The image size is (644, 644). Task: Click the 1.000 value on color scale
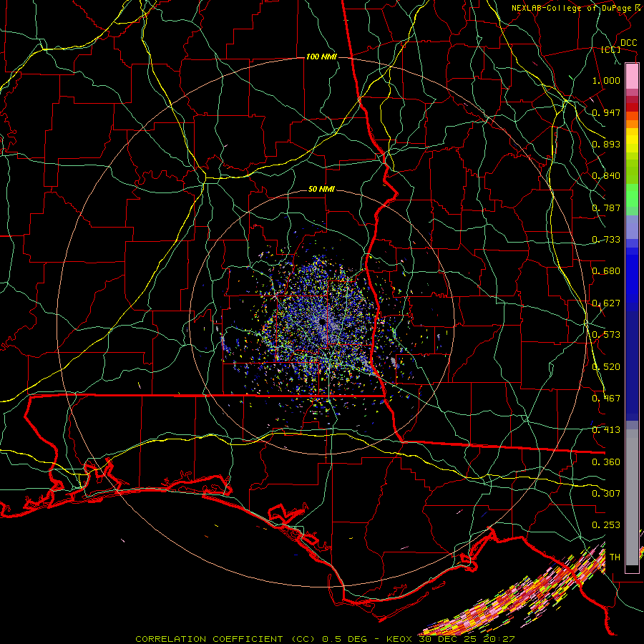(x=606, y=80)
